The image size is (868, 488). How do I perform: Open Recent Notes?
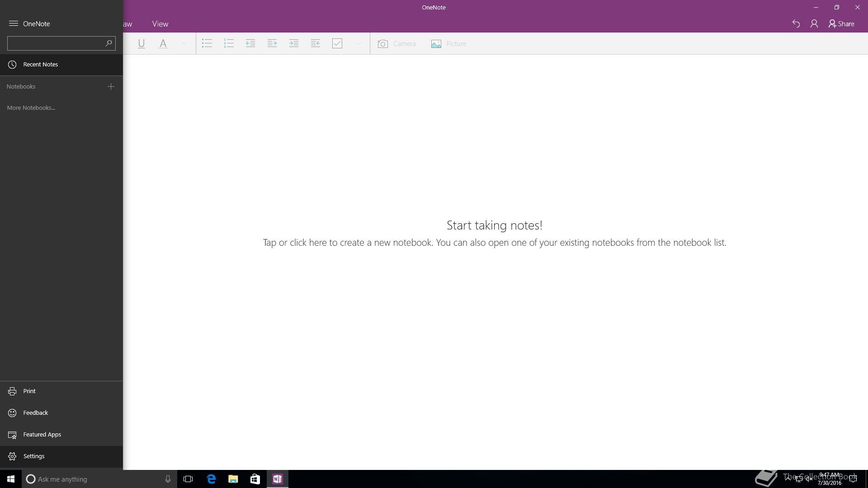point(61,65)
